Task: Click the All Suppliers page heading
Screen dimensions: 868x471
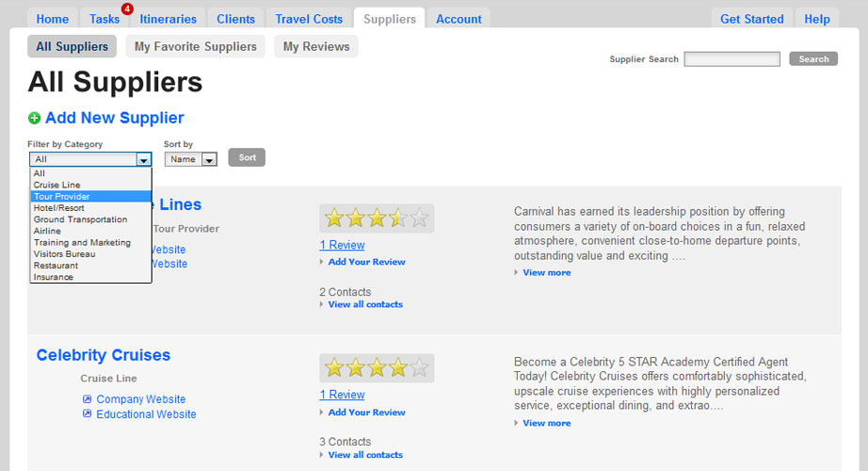Action: 115,82
